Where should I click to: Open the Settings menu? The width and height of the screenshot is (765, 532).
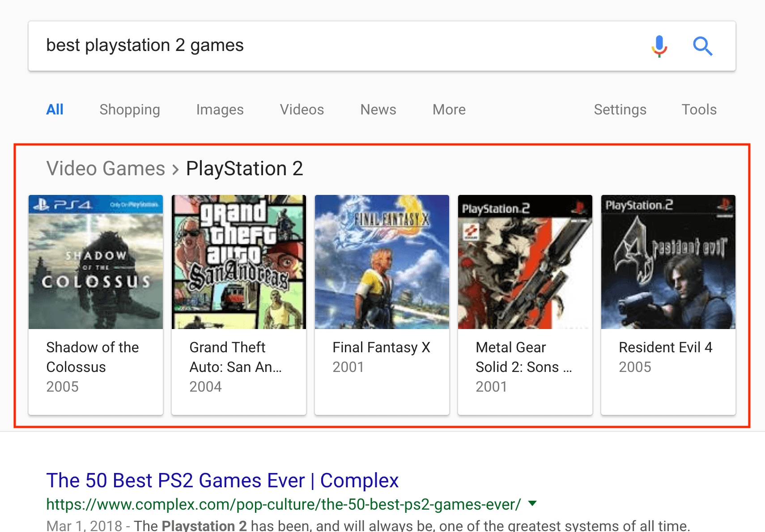click(x=620, y=110)
